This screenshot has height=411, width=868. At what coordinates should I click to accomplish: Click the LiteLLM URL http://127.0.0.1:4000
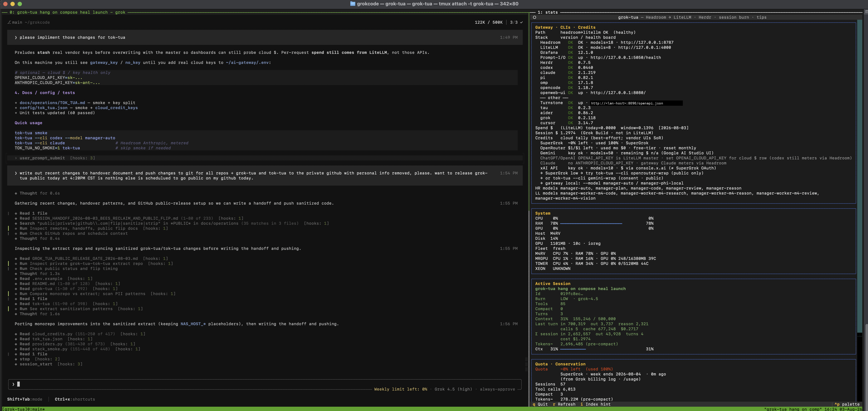tap(644, 47)
